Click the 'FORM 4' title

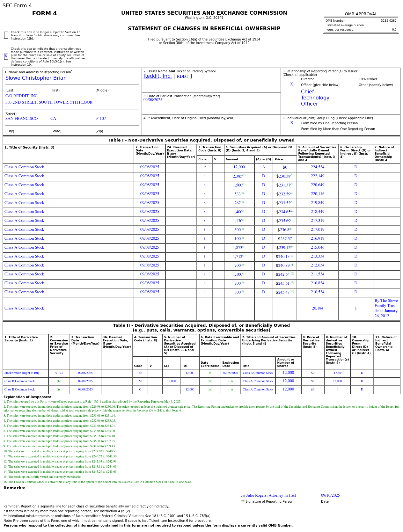click(45, 13)
